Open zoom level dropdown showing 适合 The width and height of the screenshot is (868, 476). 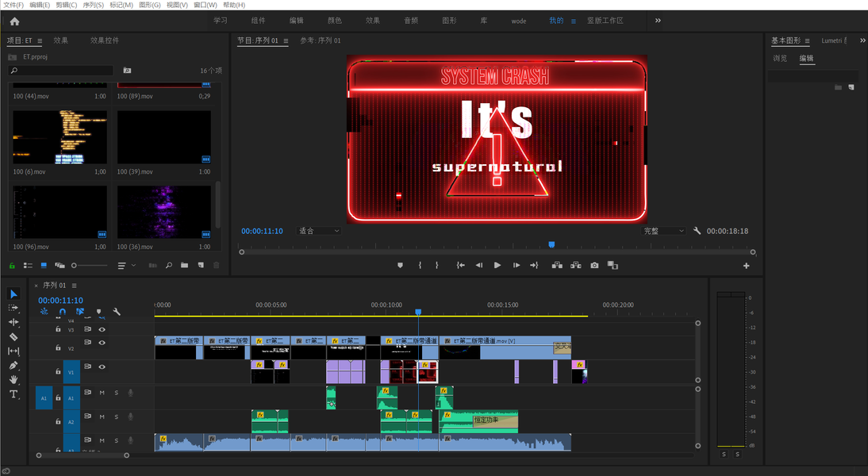click(319, 231)
